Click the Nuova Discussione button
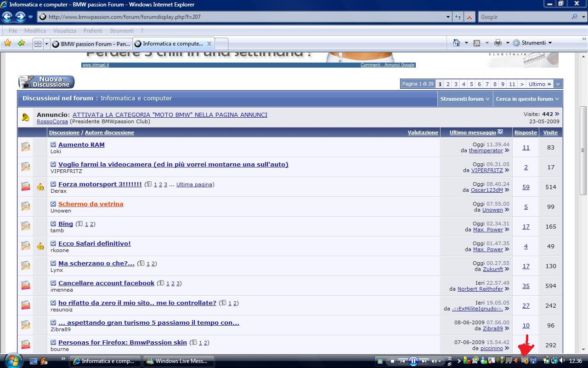 click(x=46, y=82)
